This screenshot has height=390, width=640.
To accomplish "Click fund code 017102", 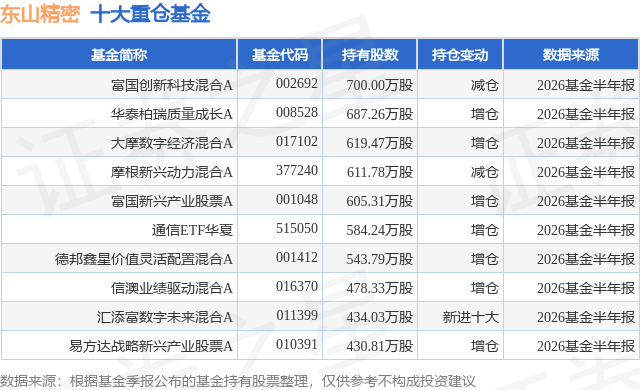I will (297, 141).
